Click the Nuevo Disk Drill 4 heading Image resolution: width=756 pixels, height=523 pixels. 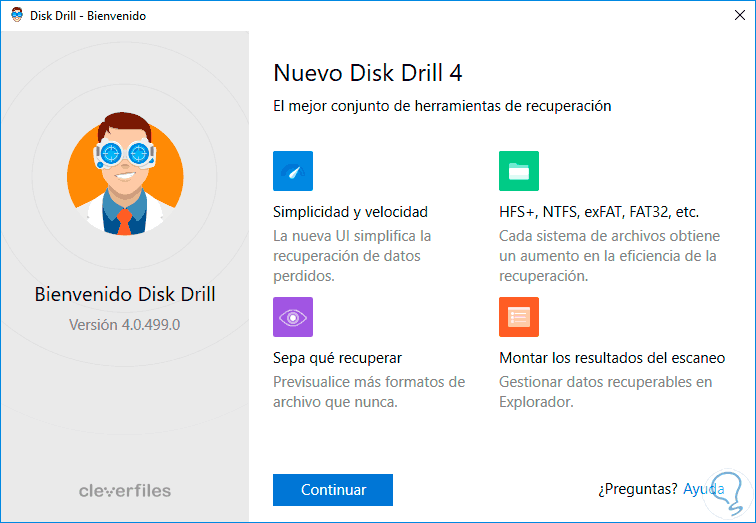click(367, 73)
